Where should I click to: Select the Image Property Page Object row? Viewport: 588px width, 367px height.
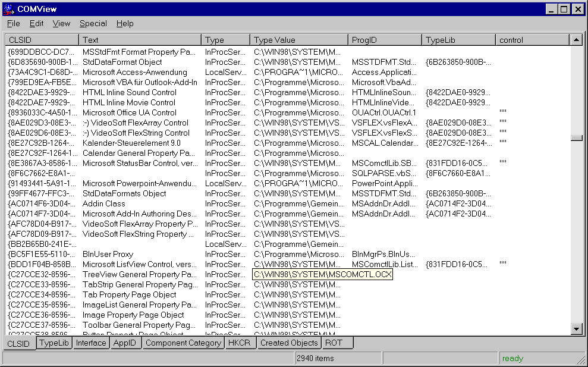[288, 316]
